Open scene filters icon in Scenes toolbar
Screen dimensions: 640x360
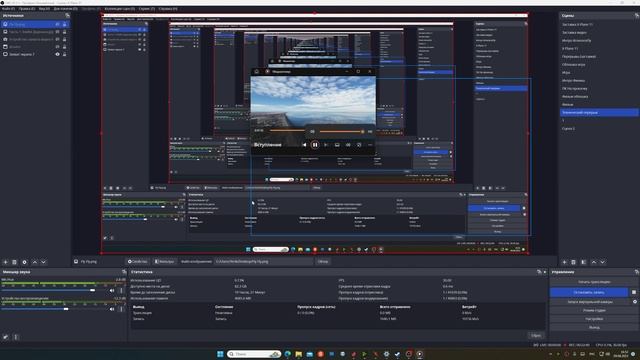[x=584, y=262]
